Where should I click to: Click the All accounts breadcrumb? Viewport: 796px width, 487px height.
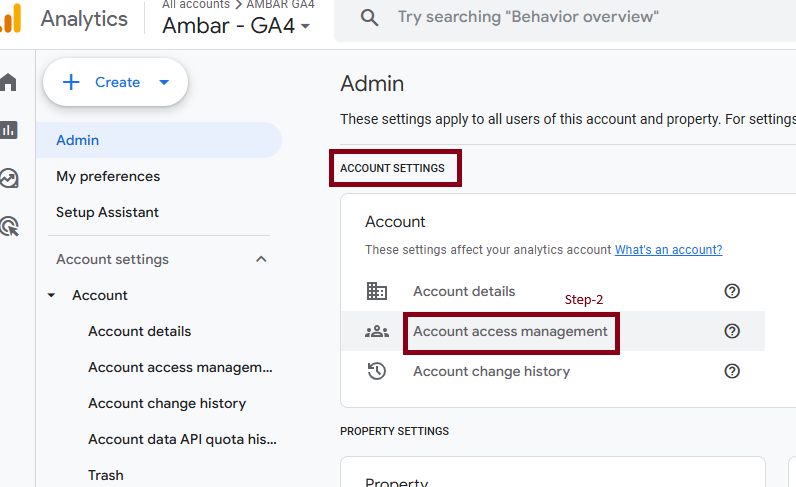[196, 5]
